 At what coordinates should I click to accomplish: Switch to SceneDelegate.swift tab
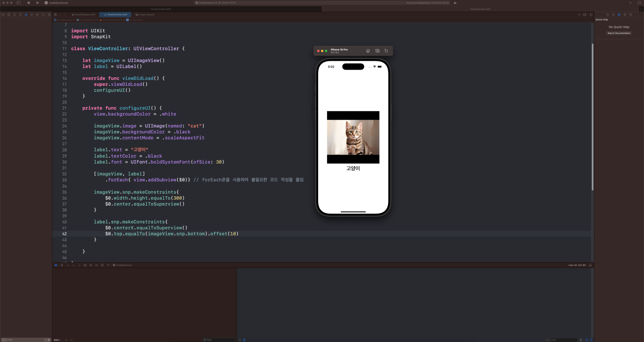coord(85,15)
